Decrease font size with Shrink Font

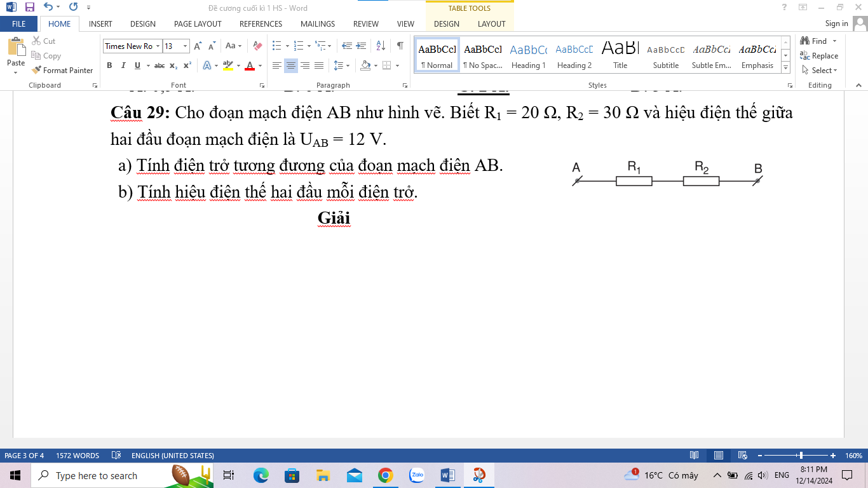212,46
